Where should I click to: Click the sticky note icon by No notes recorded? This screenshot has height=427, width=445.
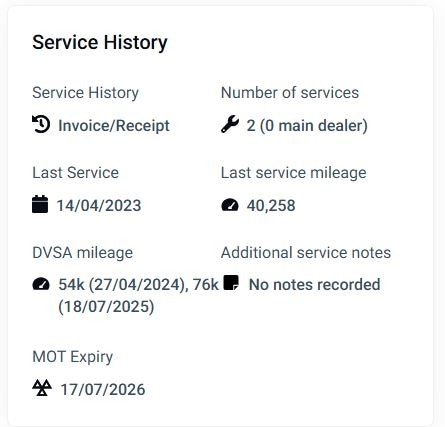point(231,283)
